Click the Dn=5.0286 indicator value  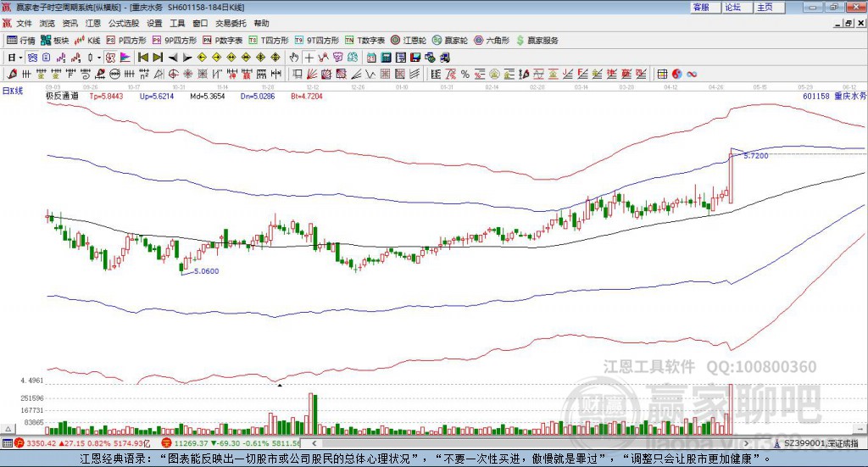point(258,96)
